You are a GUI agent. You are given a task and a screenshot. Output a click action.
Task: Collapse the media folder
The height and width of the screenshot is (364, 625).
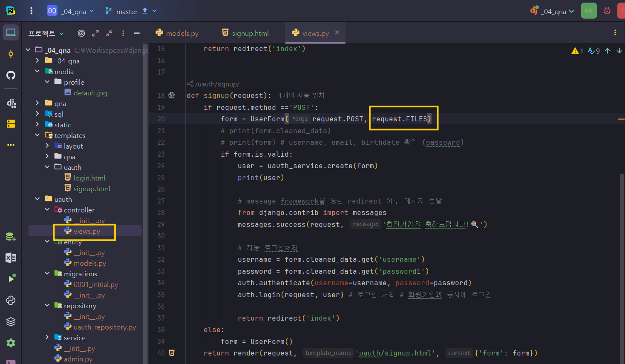37,71
